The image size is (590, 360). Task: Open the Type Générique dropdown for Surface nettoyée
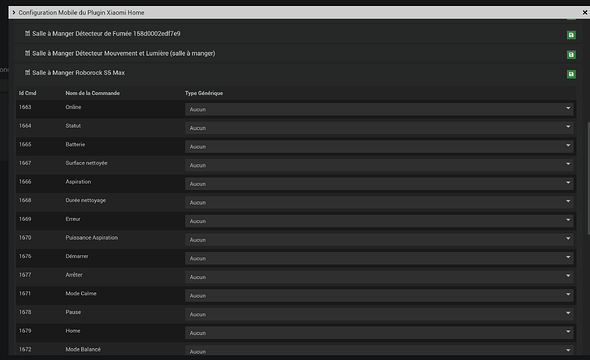point(379,165)
